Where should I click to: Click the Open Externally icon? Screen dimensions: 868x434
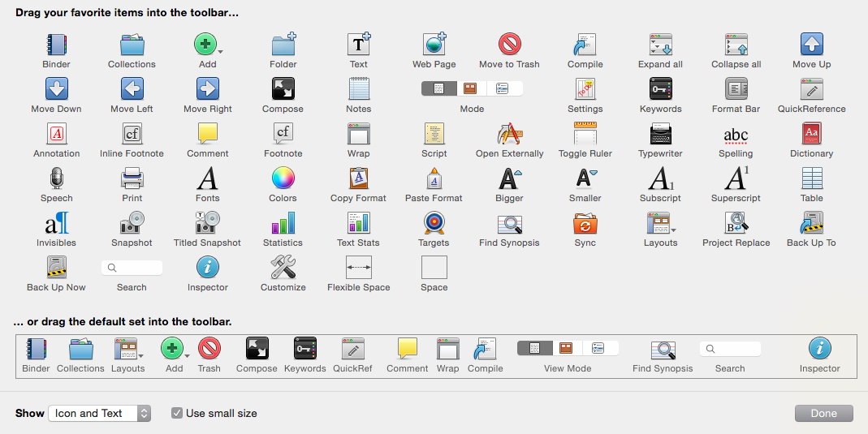[x=509, y=133]
